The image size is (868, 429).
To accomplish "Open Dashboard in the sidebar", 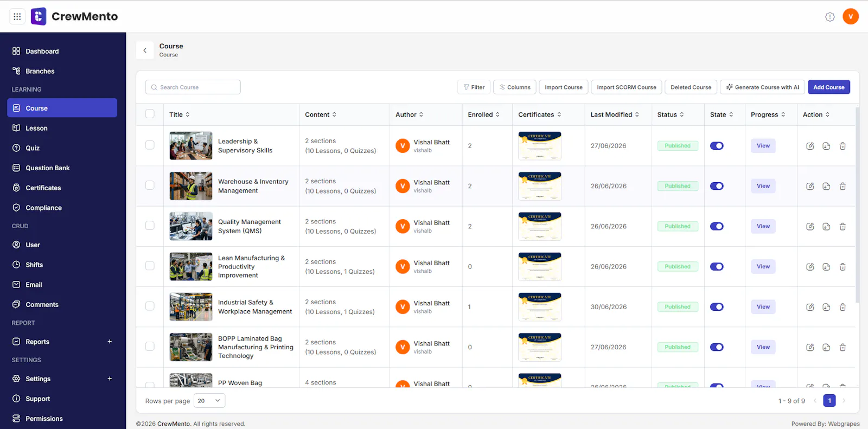I will tap(62, 51).
